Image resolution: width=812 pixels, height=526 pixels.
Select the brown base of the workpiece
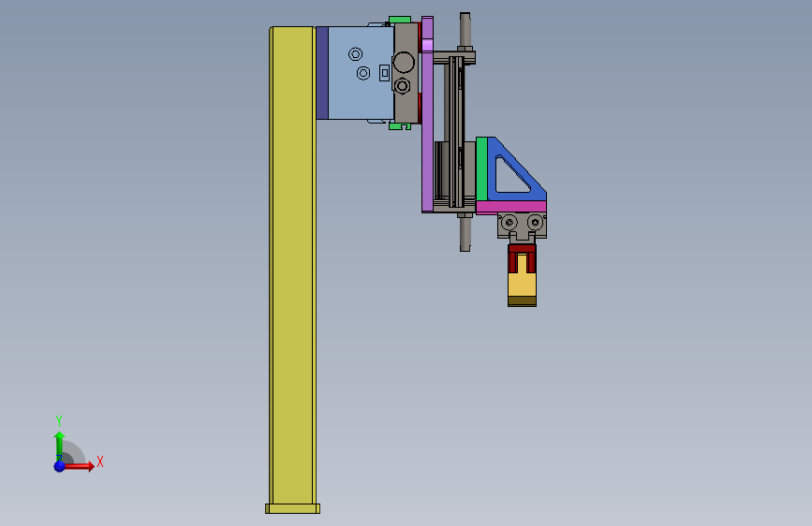pos(522,301)
